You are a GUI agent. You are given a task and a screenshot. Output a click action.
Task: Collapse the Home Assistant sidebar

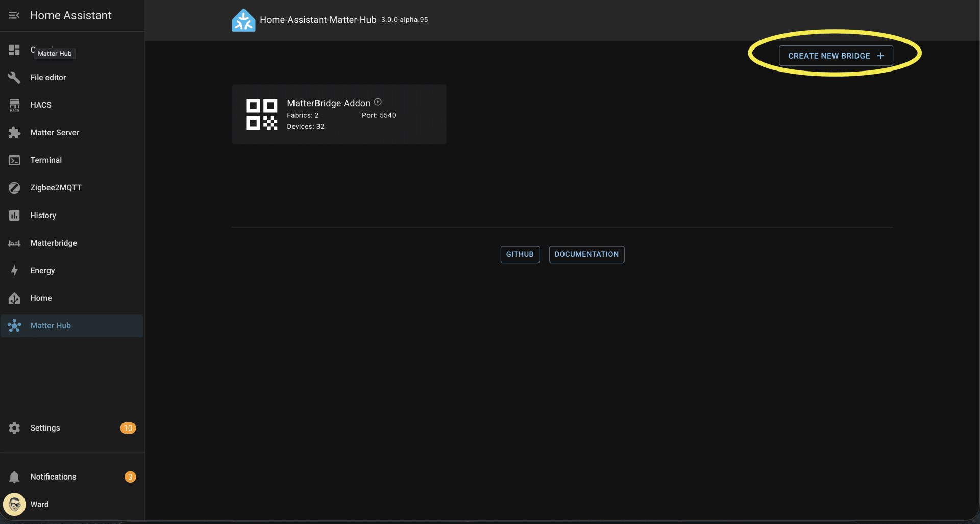coord(14,15)
